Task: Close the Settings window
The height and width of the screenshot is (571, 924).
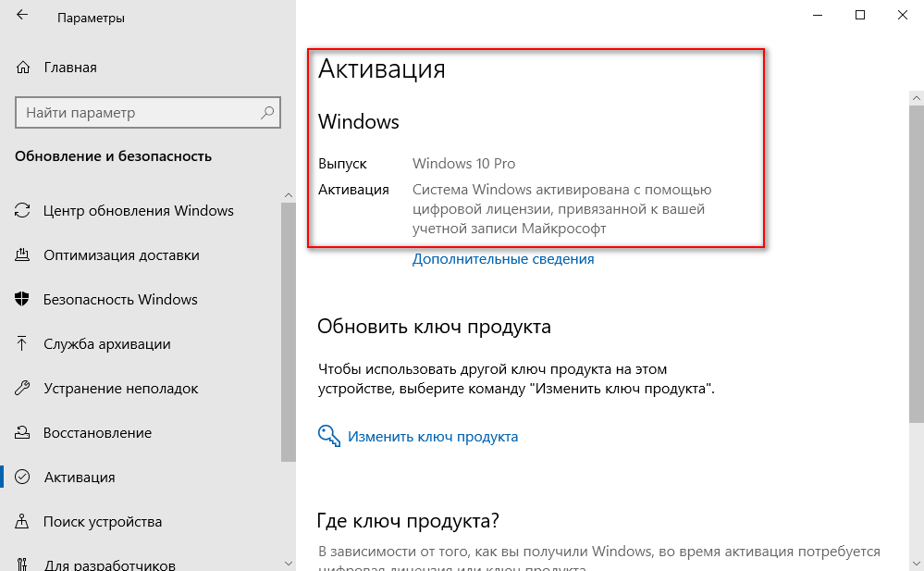Action: (x=902, y=16)
